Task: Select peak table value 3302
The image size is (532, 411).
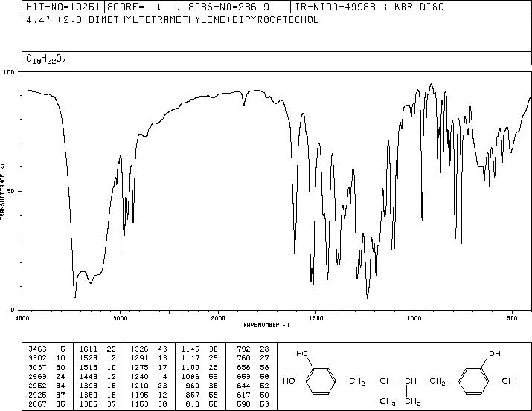Action: coord(37,358)
